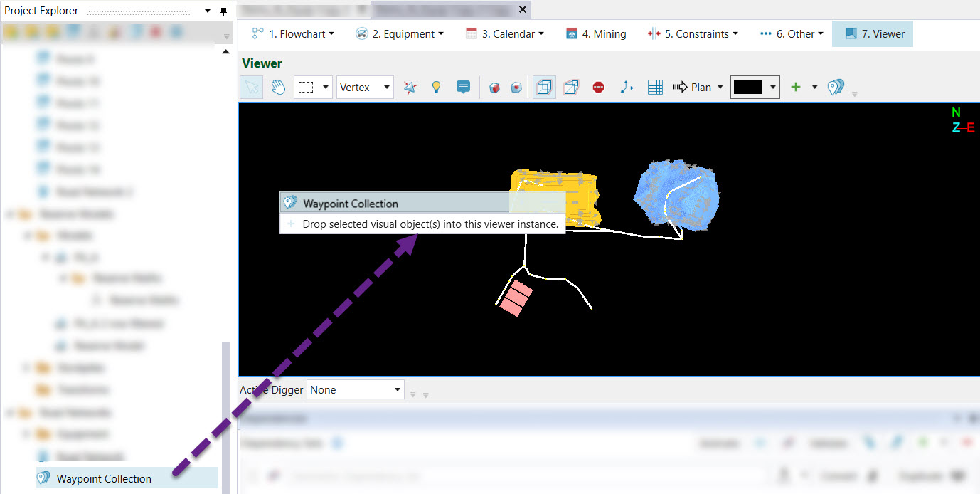Viewport: 980px width, 494px height.
Task: Click the Flowchart nodes icon
Action: [x=257, y=33]
